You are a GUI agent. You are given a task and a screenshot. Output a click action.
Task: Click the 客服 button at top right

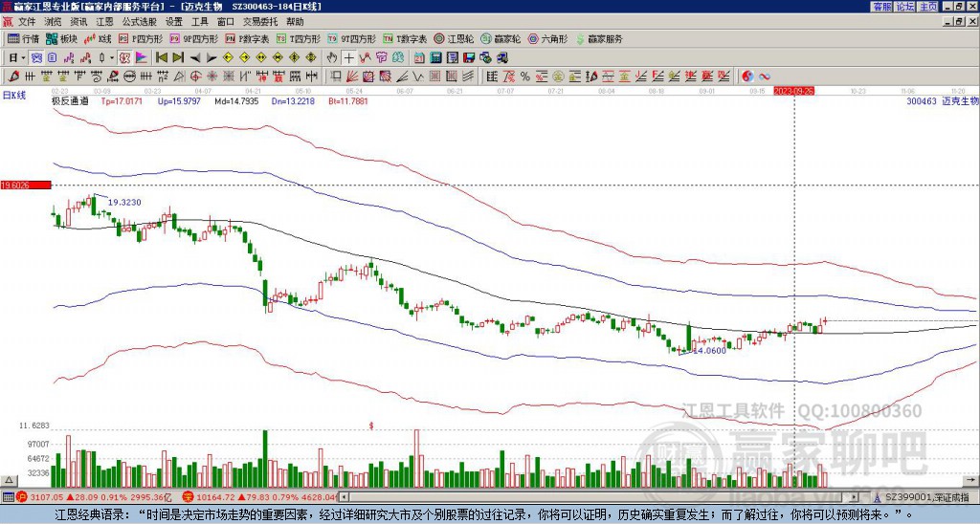[881, 7]
